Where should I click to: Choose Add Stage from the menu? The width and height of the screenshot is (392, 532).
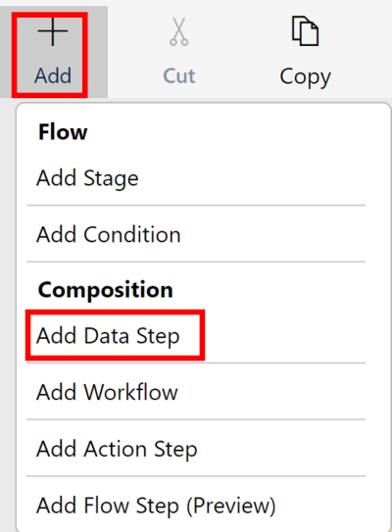coord(87,178)
